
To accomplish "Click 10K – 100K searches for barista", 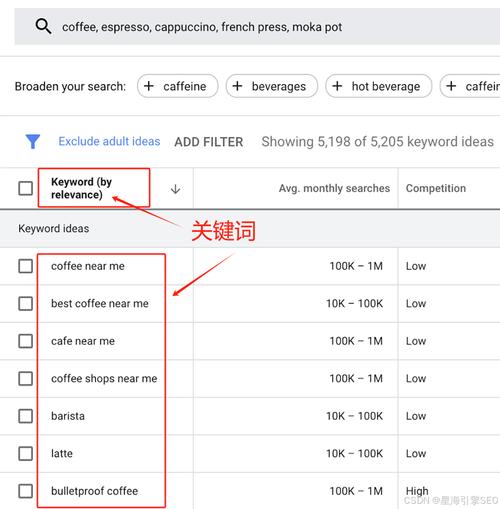I will click(x=354, y=416).
